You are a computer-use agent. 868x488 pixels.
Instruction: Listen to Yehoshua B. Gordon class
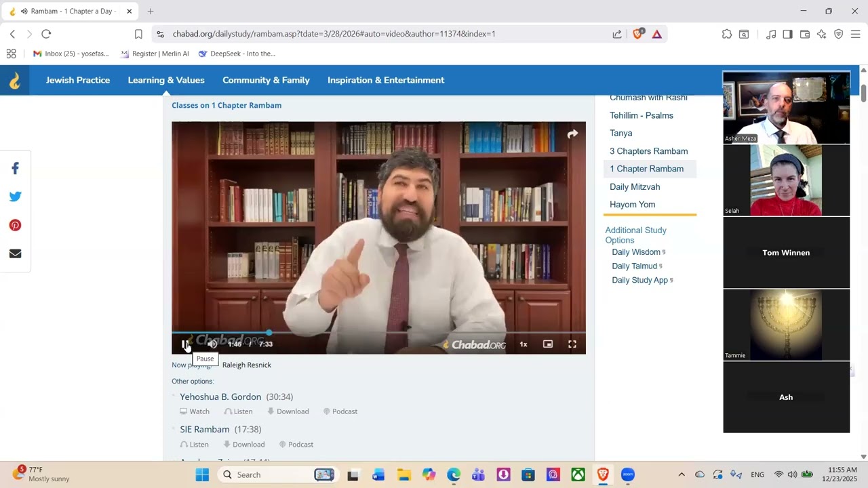tap(238, 411)
